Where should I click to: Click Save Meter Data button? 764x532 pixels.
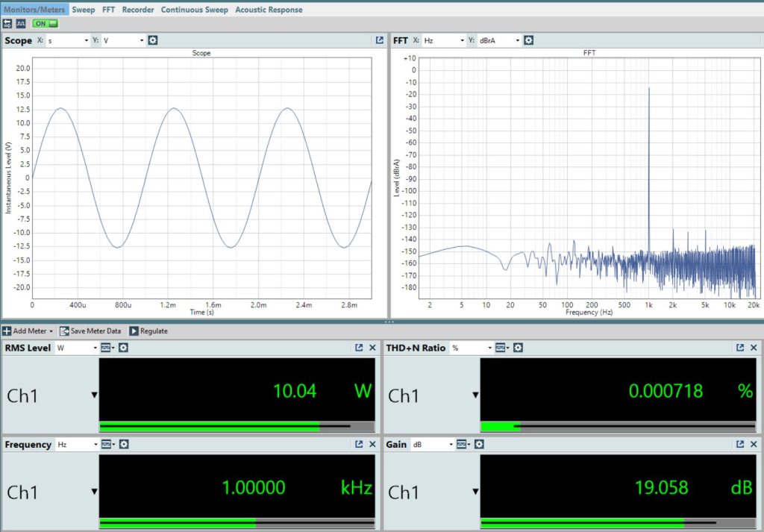[x=90, y=331]
